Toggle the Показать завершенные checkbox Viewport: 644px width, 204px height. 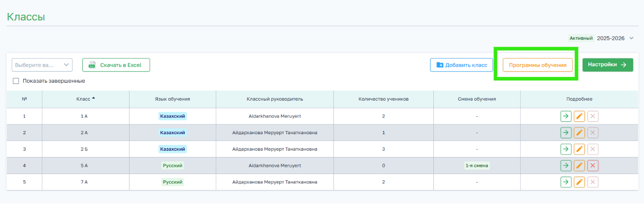click(x=16, y=81)
